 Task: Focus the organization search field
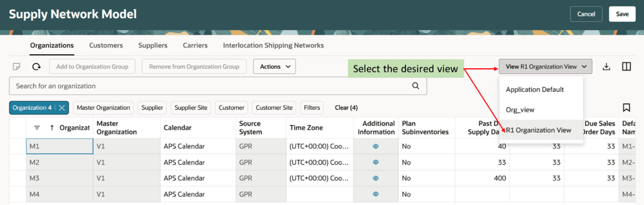pyautogui.click(x=211, y=86)
